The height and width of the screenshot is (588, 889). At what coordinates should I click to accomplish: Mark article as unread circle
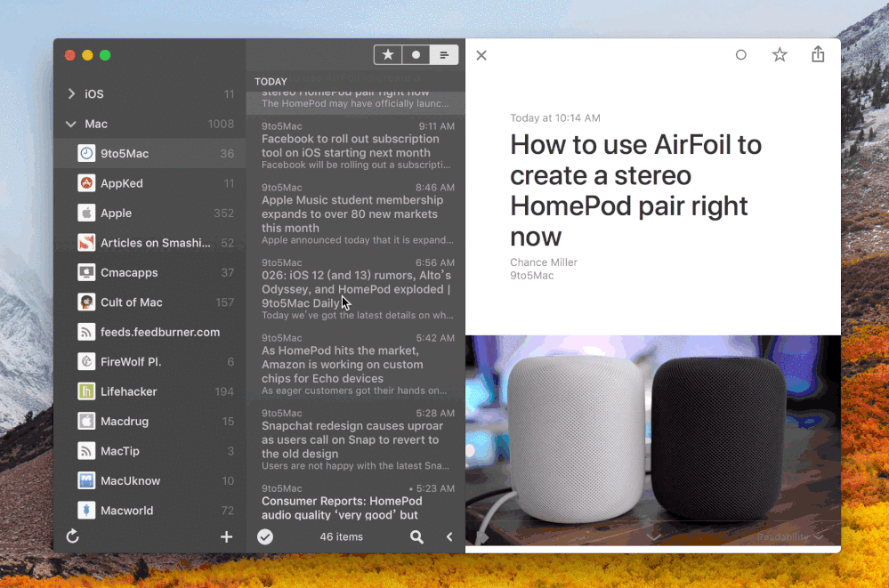coord(740,55)
